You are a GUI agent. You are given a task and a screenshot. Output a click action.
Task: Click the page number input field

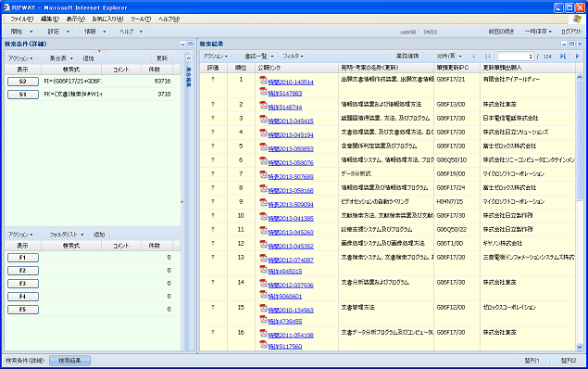[515, 57]
